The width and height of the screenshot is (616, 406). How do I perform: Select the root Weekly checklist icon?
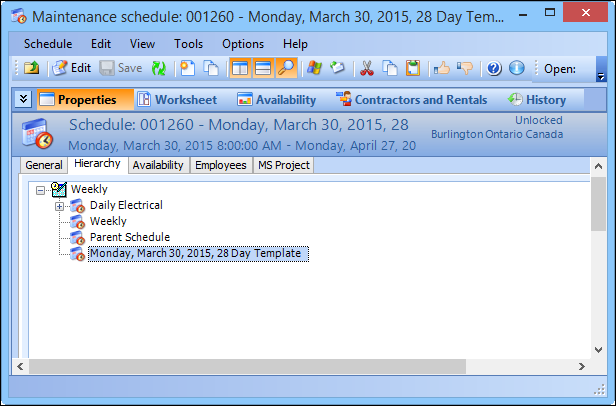click(59, 189)
